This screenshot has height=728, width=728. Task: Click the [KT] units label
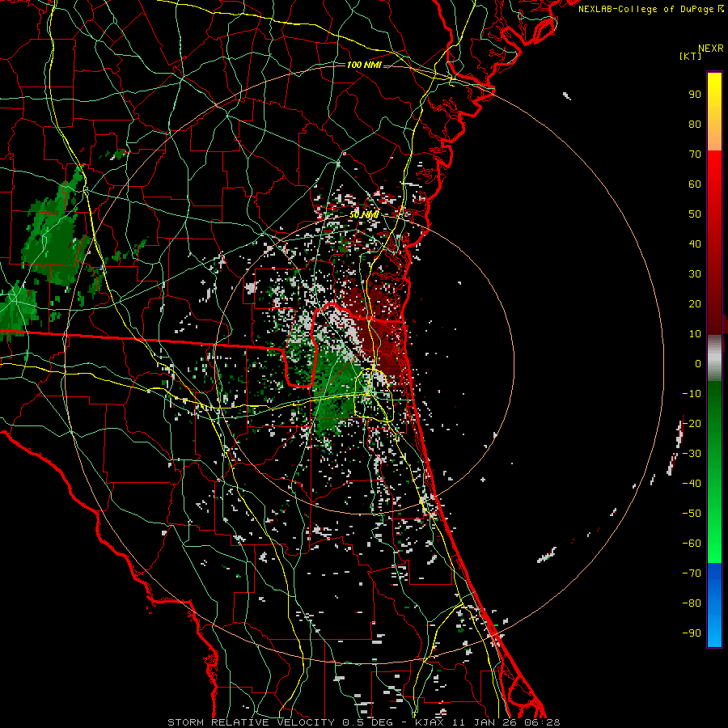click(690, 56)
